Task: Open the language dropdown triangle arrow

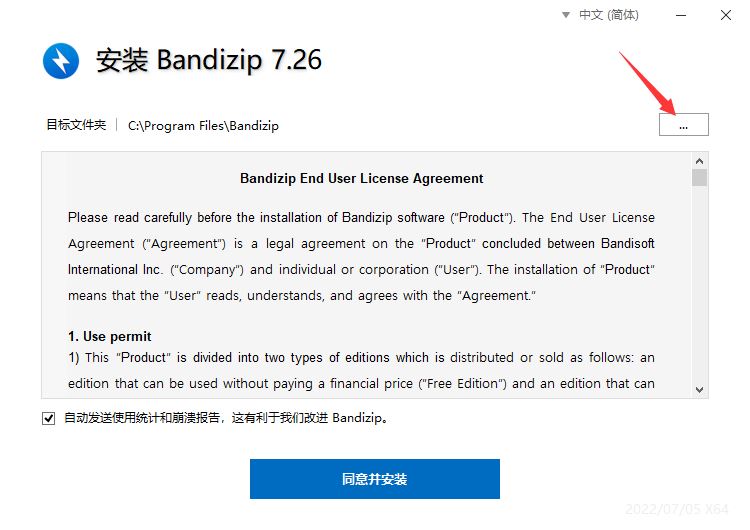Action: (x=566, y=15)
